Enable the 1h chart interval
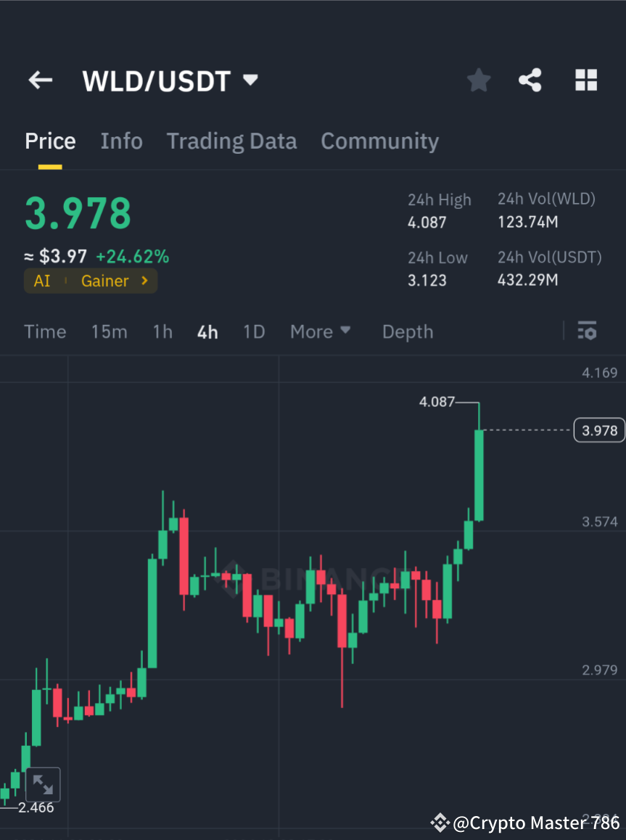The height and width of the screenshot is (840, 626). point(162,331)
